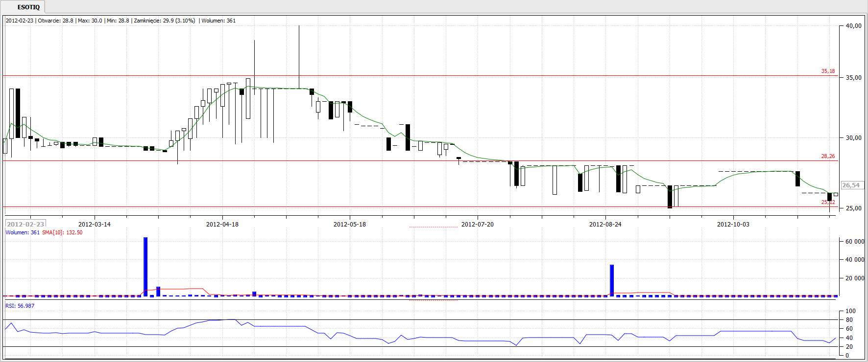Click the Wolumen: 361 volume panel label
This screenshot has height=362, width=868.
click(x=23, y=233)
